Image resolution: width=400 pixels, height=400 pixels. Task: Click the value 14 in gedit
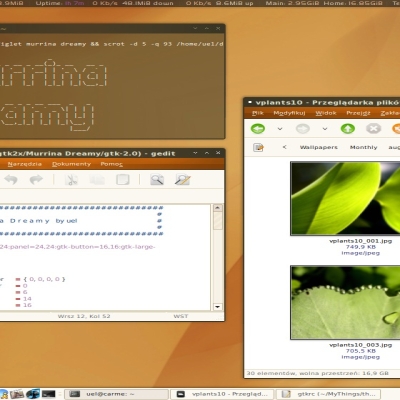pos(27,299)
